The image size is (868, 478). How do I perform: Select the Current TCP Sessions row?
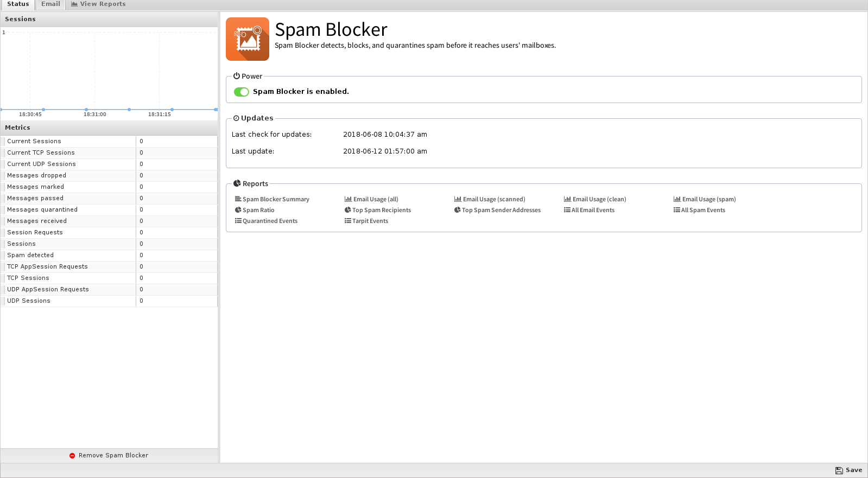click(109, 152)
